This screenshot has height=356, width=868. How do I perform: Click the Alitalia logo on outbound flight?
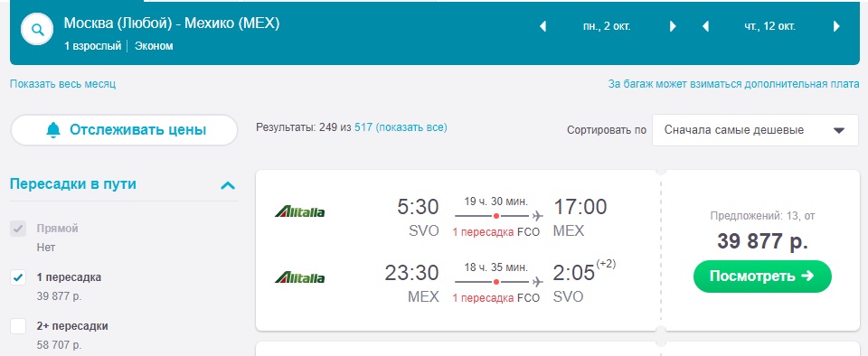click(x=299, y=211)
